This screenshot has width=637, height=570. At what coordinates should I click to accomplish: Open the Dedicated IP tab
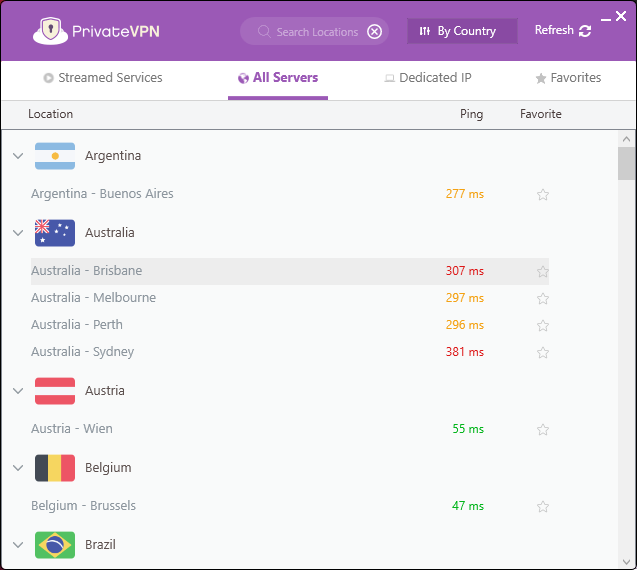tap(428, 78)
